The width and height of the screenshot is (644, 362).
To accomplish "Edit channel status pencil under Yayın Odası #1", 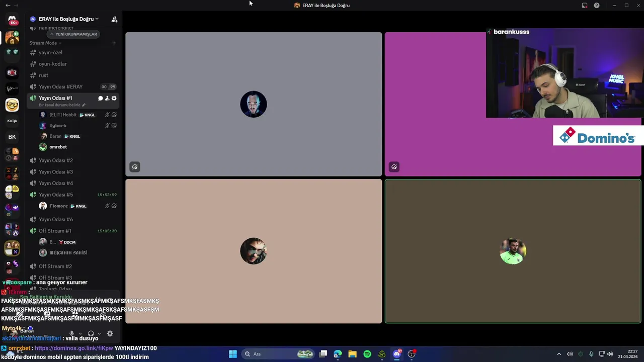I will point(84,105).
